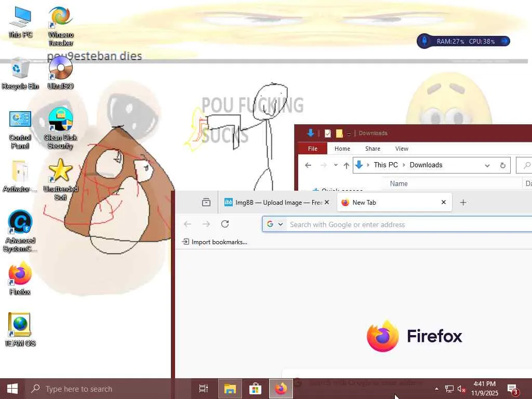This screenshot has width=532, height=399.
Task: Click This PC in the breadcrumb
Action: 386,165
